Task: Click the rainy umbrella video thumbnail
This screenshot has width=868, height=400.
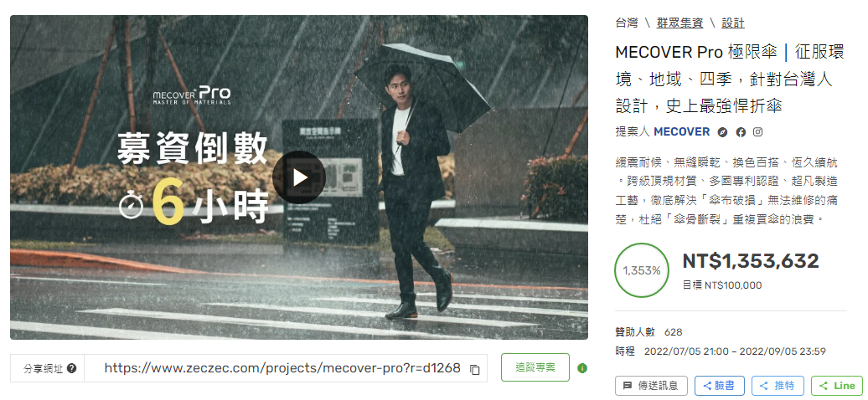Action: coord(299,177)
